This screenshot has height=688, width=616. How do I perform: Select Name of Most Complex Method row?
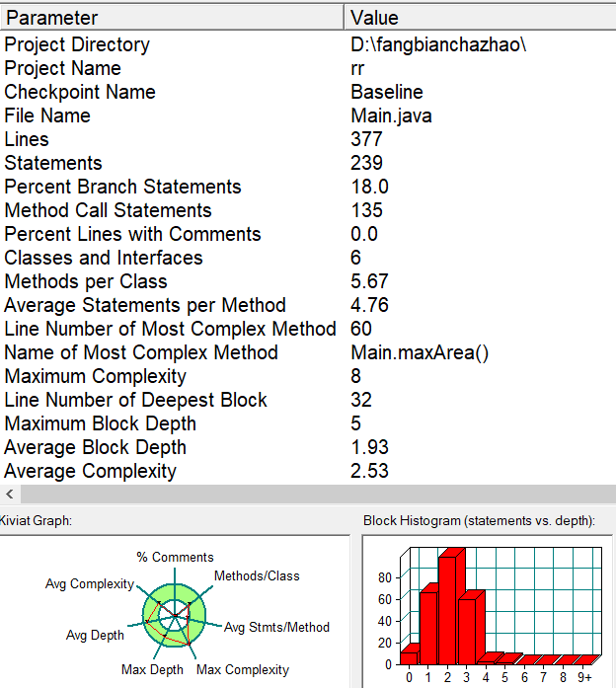click(308, 352)
